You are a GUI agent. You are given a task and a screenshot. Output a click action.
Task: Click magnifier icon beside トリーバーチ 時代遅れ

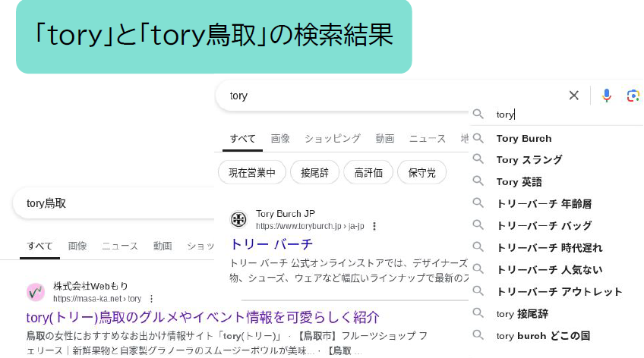478,247
